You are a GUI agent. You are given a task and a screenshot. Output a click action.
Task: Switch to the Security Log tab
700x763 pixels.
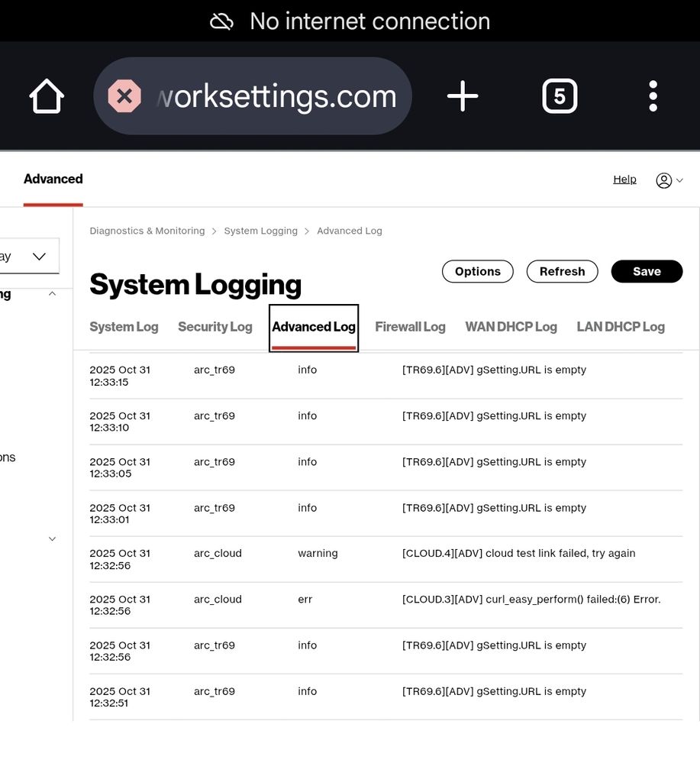click(x=215, y=326)
